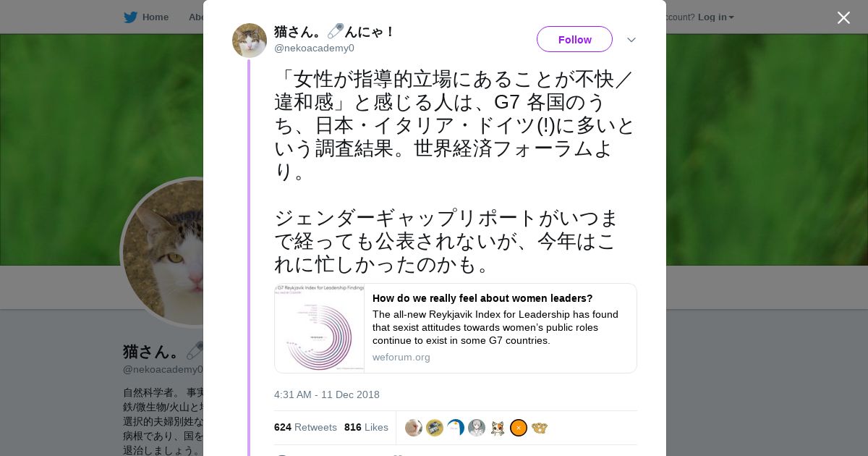Open the Home menu item
The height and width of the screenshot is (456, 868).
coord(156,17)
